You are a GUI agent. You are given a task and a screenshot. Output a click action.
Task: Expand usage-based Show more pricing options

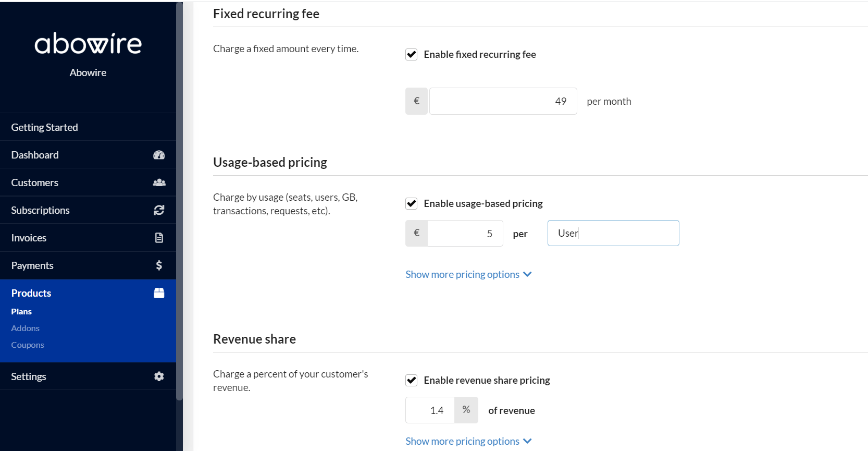pos(468,274)
